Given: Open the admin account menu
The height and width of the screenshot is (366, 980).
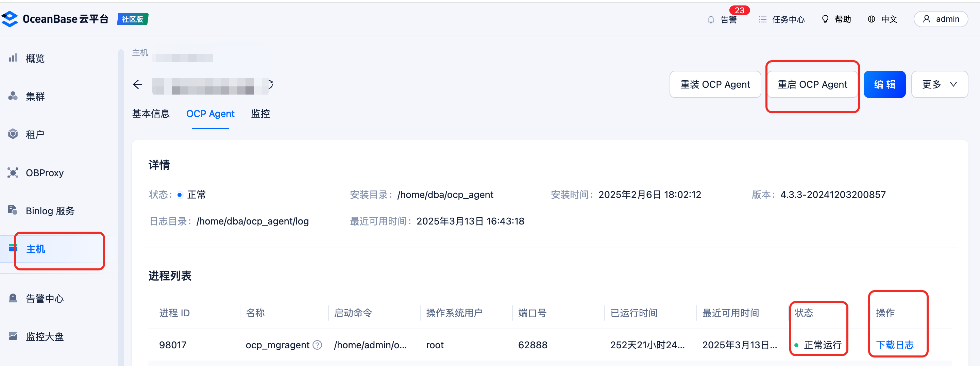Looking at the screenshot, I should [x=941, y=19].
